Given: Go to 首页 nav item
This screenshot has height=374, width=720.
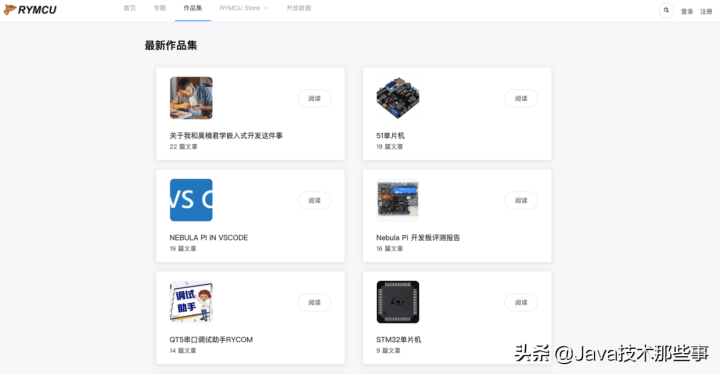Looking at the screenshot, I should coord(130,8).
